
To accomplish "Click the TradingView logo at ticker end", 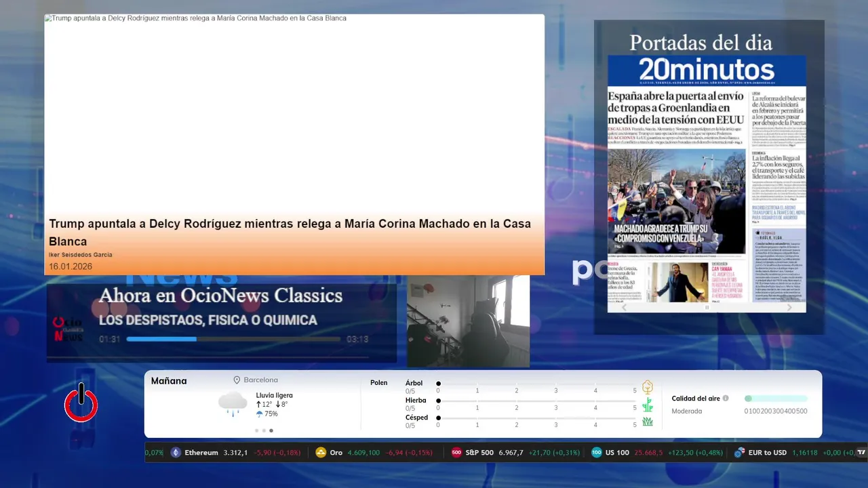I will point(861,453).
